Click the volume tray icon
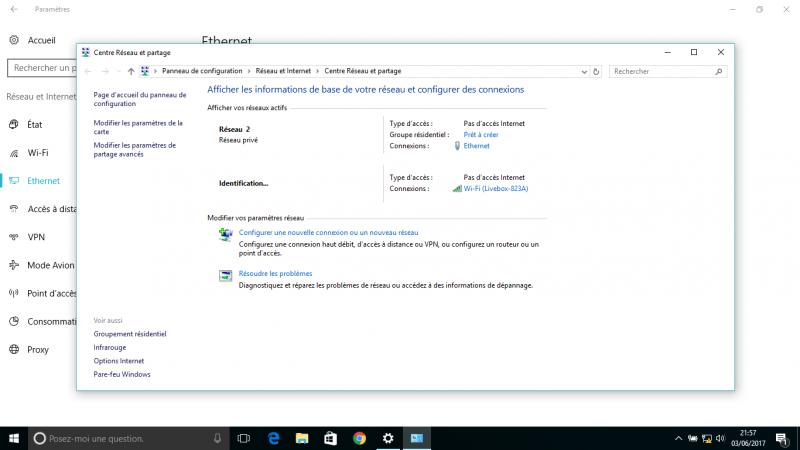The height and width of the screenshot is (450, 800). click(x=720, y=438)
